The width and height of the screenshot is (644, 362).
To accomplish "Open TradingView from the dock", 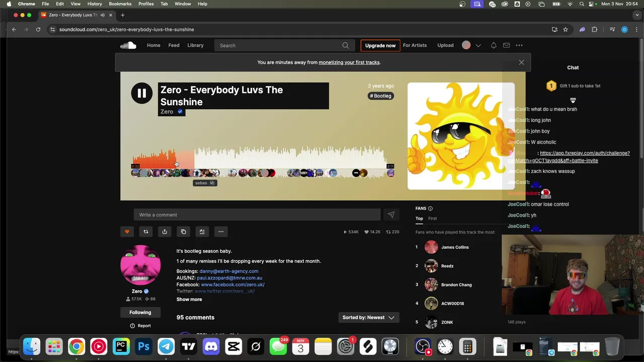I will (x=188, y=346).
